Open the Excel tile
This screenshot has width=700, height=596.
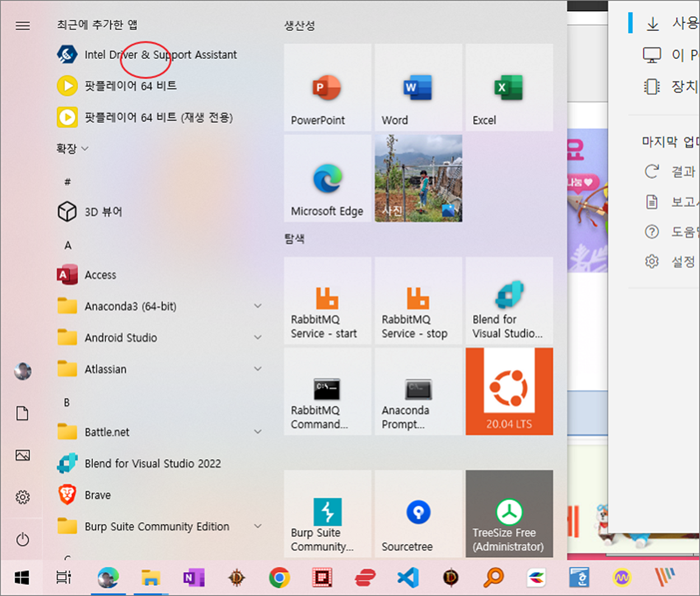pyautogui.click(x=509, y=87)
